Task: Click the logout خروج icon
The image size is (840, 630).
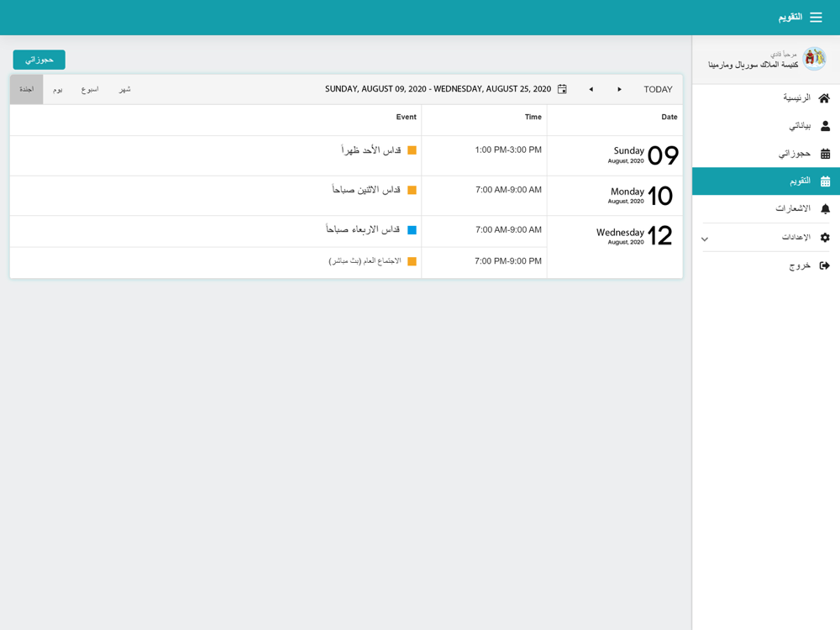Action: 825,265
